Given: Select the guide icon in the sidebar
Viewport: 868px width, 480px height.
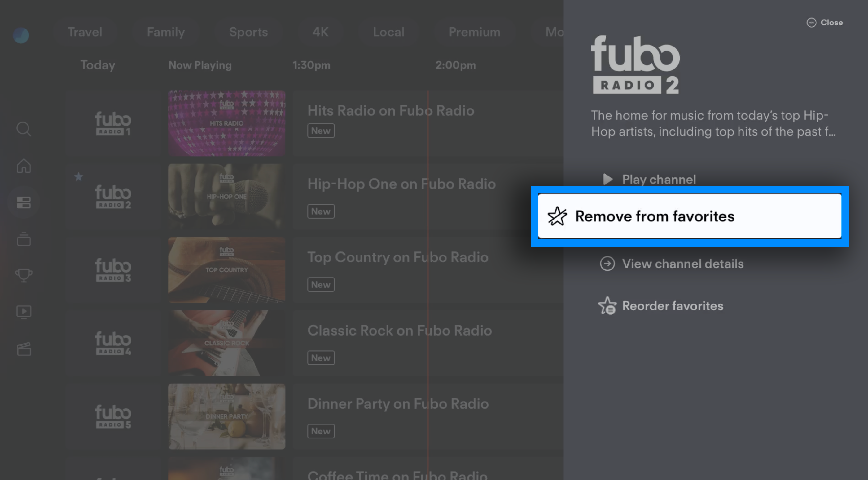Looking at the screenshot, I should tap(24, 202).
